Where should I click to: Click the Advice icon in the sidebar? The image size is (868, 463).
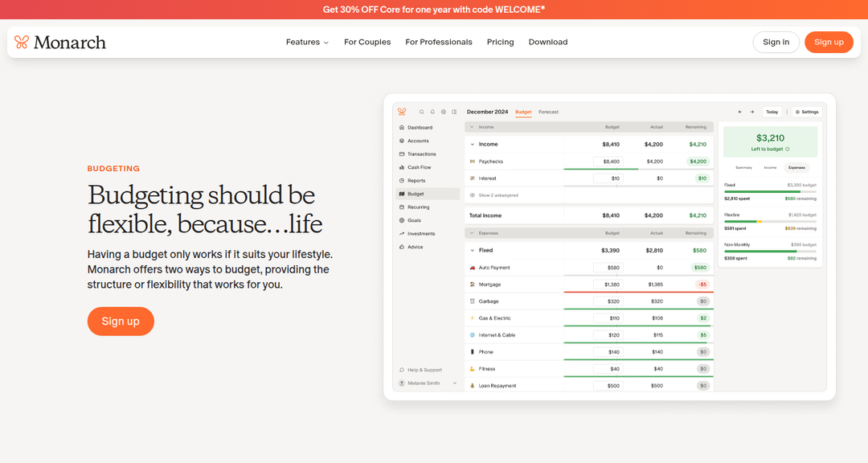pos(402,247)
